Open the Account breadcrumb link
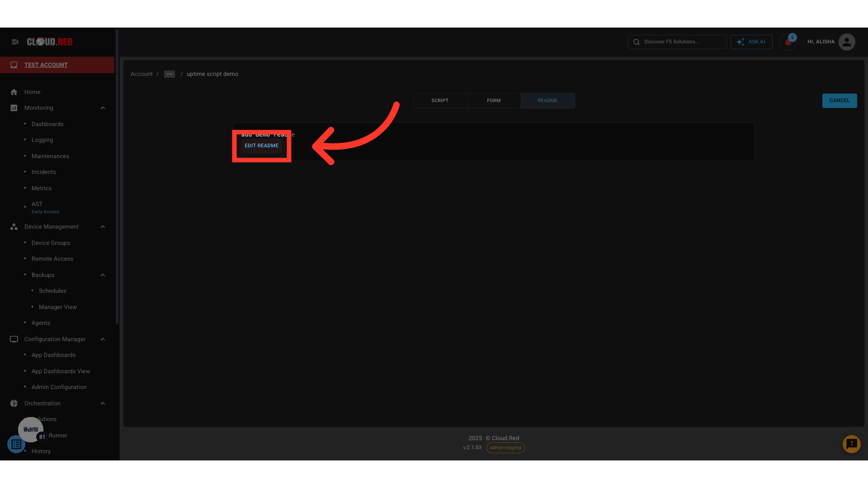 coord(141,74)
